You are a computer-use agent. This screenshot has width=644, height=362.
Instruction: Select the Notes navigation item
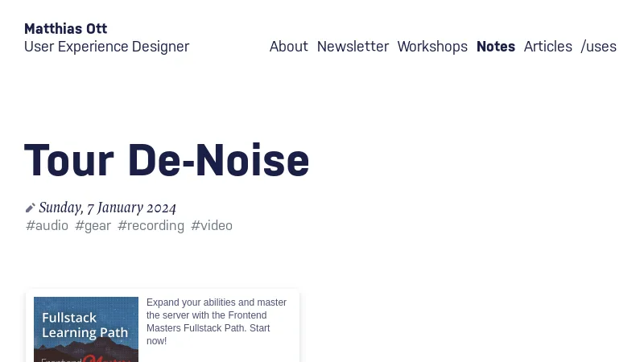495,47
